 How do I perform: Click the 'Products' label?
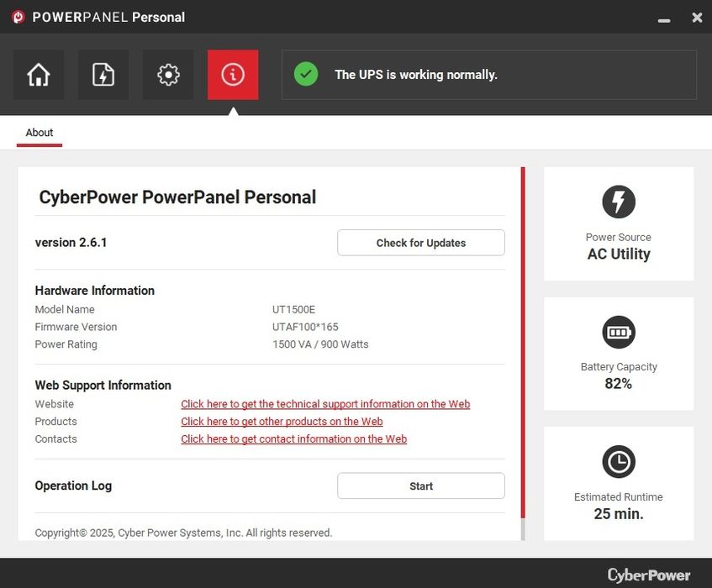pos(55,422)
